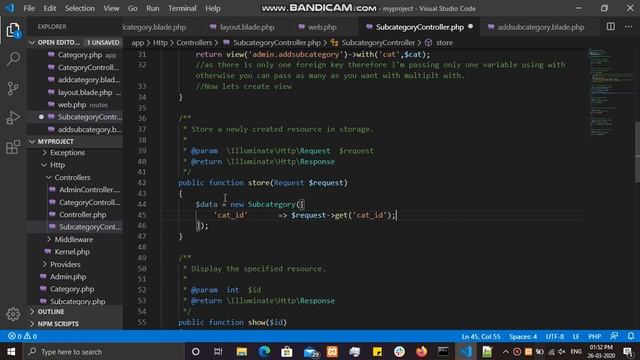640x360 pixels.
Task: Click the volume icon in system tray
Action: pos(562,352)
